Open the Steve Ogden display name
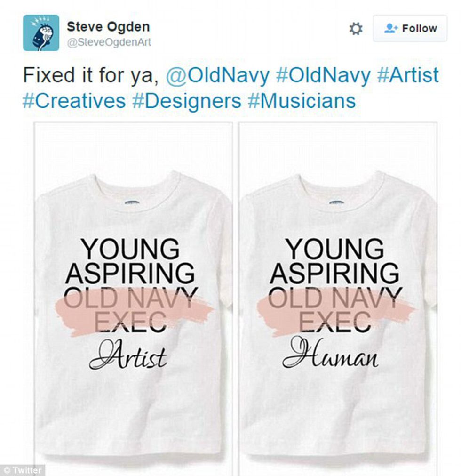The width and height of the screenshot is (461, 476). pyautogui.click(x=108, y=27)
